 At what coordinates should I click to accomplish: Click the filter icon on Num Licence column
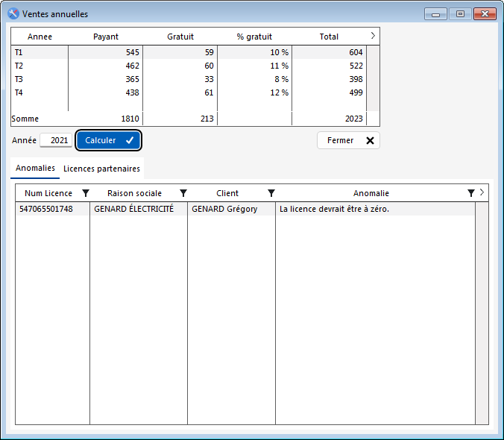tap(85, 193)
